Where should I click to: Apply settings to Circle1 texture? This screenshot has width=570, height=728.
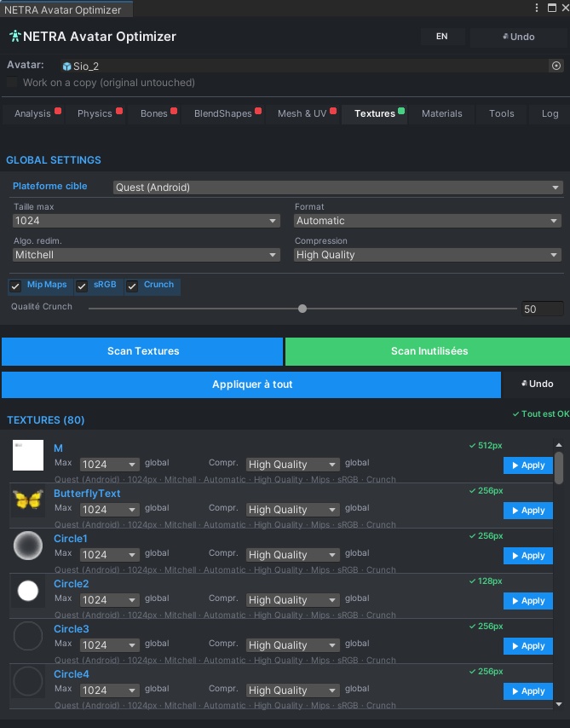(x=528, y=556)
